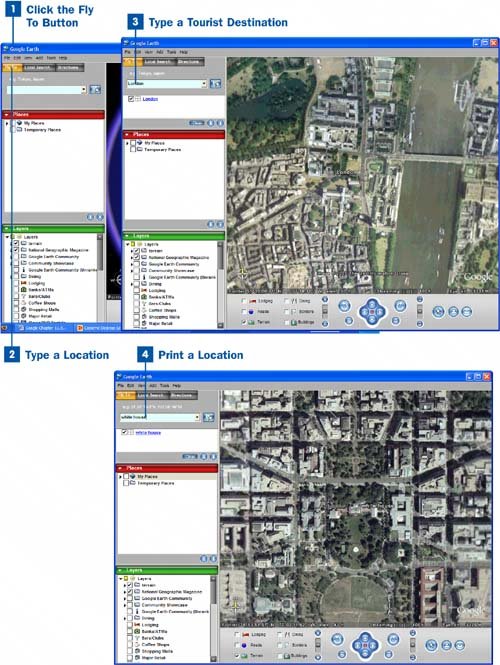Click the search button beside the London field

click(x=215, y=84)
